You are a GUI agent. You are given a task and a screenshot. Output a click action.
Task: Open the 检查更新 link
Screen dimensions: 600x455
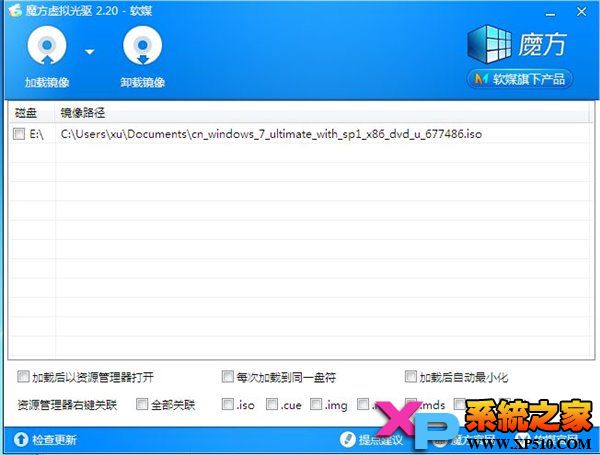[54, 440]
